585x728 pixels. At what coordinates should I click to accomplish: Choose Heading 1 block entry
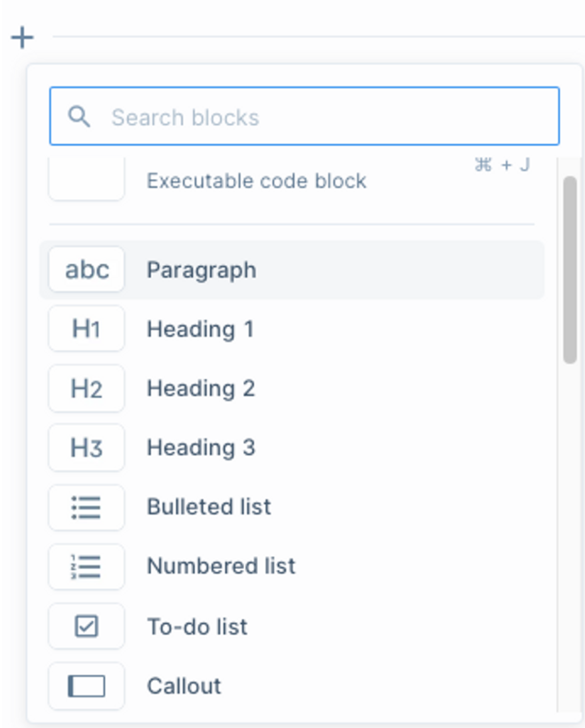[x=292, y=329]
